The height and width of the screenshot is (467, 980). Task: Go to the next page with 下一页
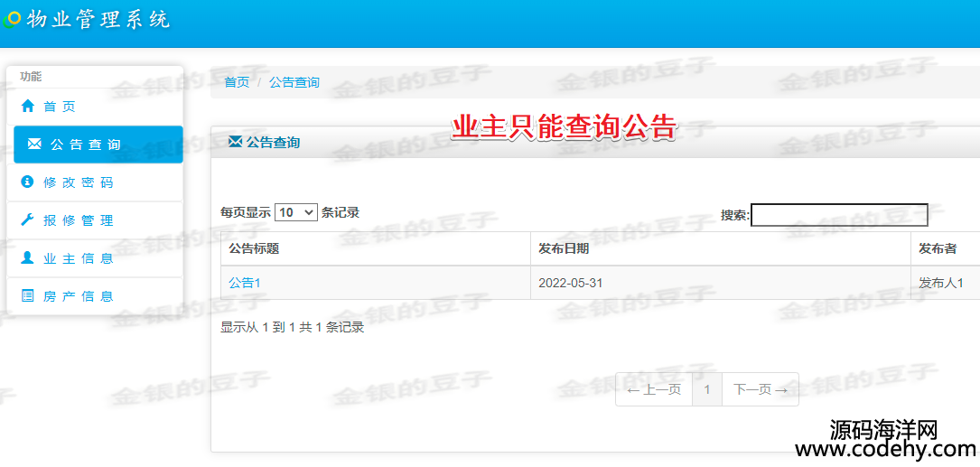(x=760, y=389)
